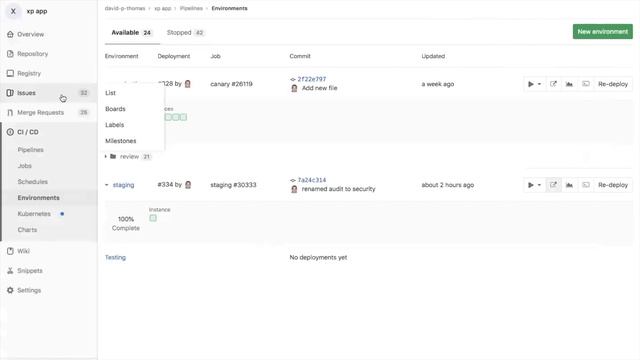
Task: Click the review folder icon
Action: click(x=113, y=156)
